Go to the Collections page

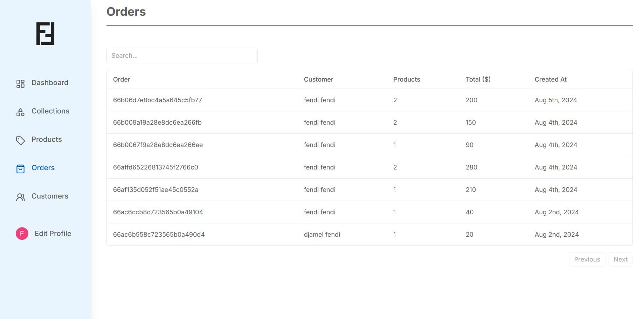tap(50, 111)
